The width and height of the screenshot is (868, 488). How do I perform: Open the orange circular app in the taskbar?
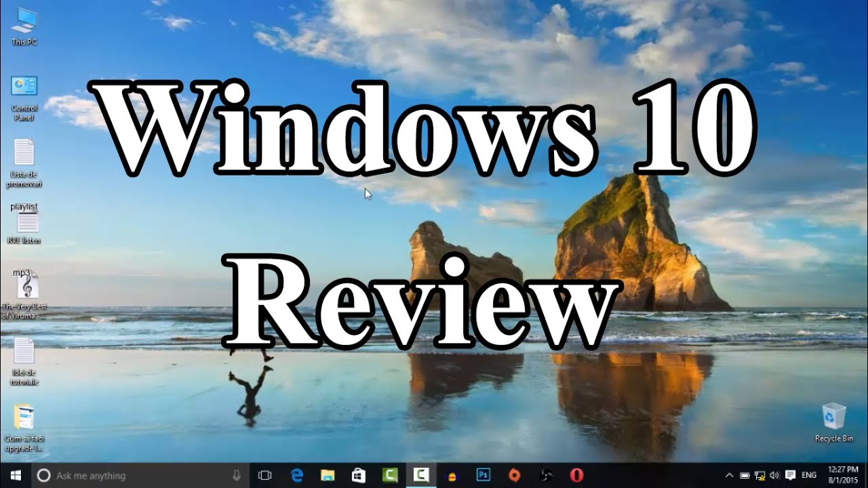pos(515,476)
